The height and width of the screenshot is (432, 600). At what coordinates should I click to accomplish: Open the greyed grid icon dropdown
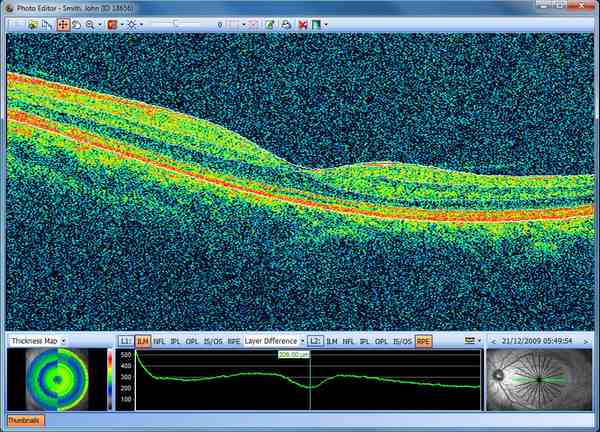pyautogui.click(x=244, y=25)
